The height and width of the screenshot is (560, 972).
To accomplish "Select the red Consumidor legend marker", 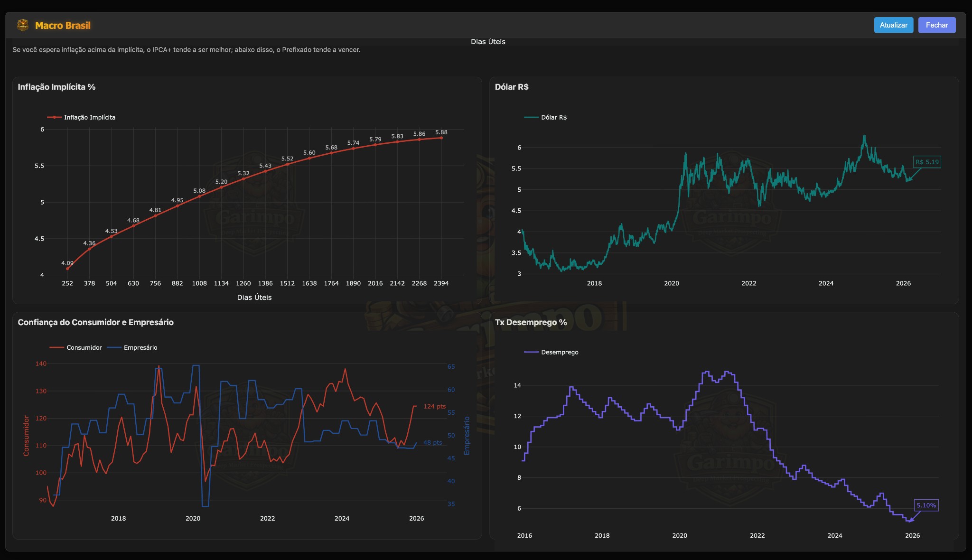I will click(x=56, y=347).
